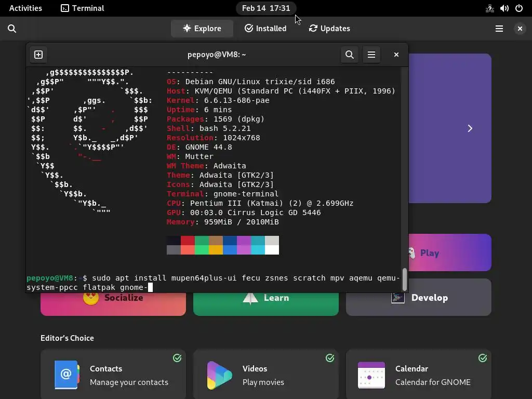Click the red color block in neofetch palette

point(188,241)
